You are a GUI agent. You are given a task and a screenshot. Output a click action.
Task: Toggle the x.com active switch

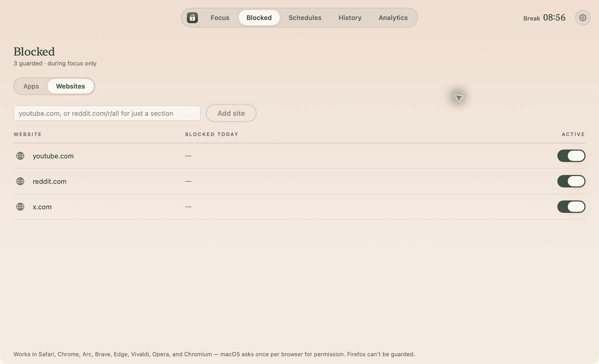571,207
